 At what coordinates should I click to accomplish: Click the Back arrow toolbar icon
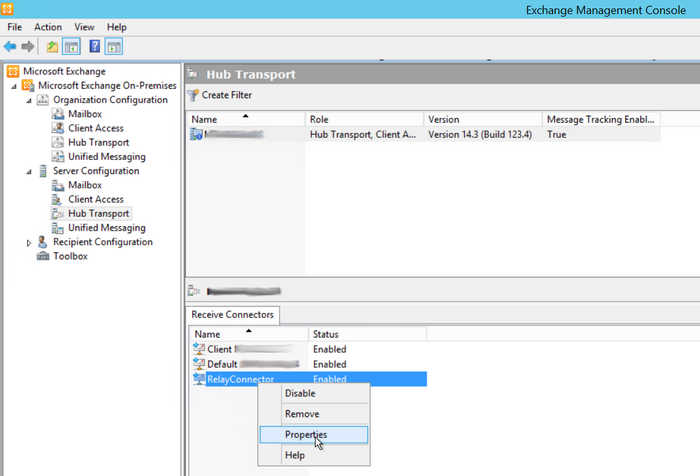pyautogui.click(x=10, y=46)
